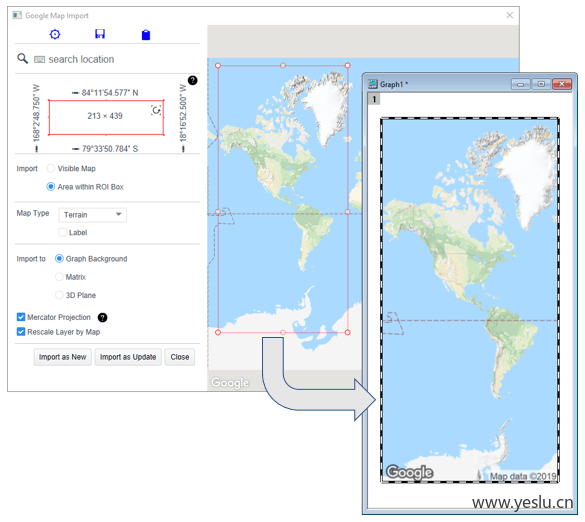Select Area within ROI Box option
Viewport: 585px width, 522px height.
pyautogui.click(x=51, y=187)
